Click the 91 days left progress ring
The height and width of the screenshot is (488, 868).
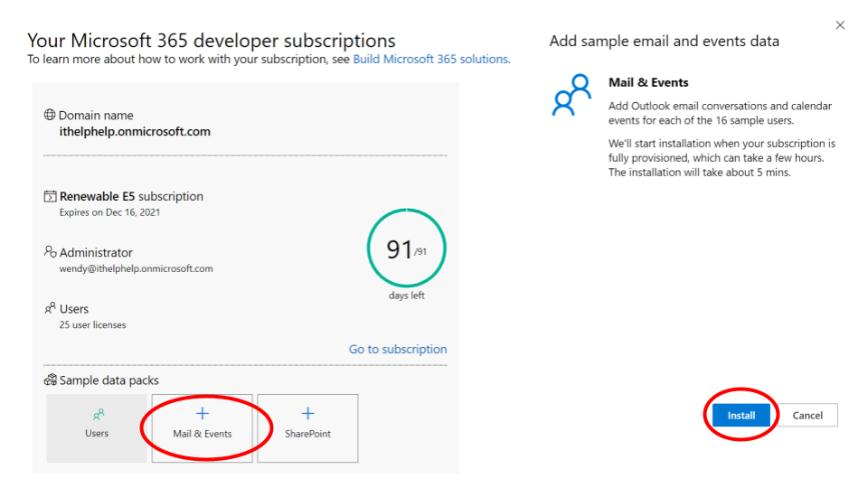[406, 248]
